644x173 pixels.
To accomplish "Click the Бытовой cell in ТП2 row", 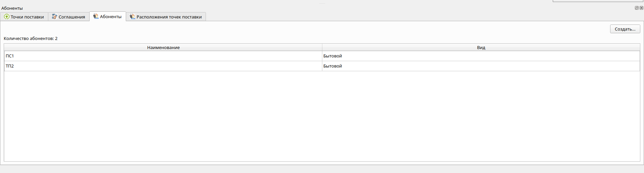I will 333,66.
